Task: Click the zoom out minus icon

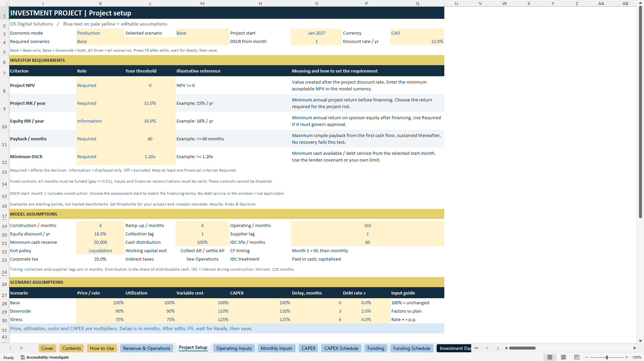Action: (587, 357)
